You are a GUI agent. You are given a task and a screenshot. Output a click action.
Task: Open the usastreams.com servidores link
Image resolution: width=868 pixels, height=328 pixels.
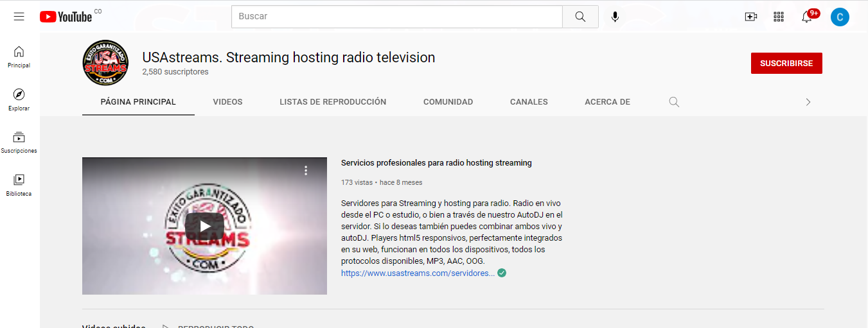click(x=418, y=273)
